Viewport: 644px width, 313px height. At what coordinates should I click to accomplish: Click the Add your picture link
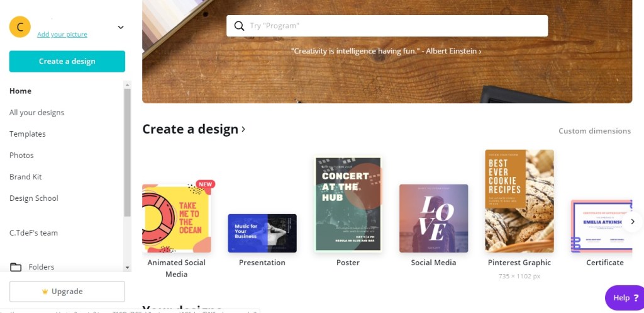62,35
